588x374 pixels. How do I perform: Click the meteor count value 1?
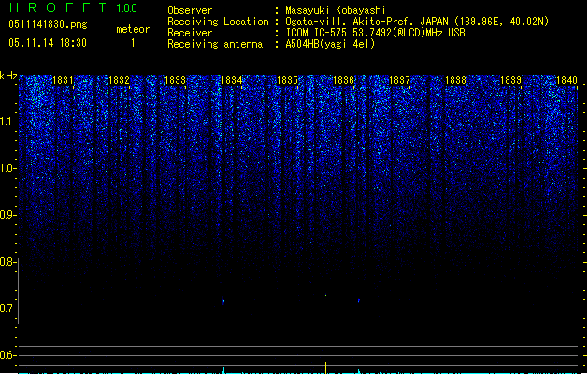(133, 43)
